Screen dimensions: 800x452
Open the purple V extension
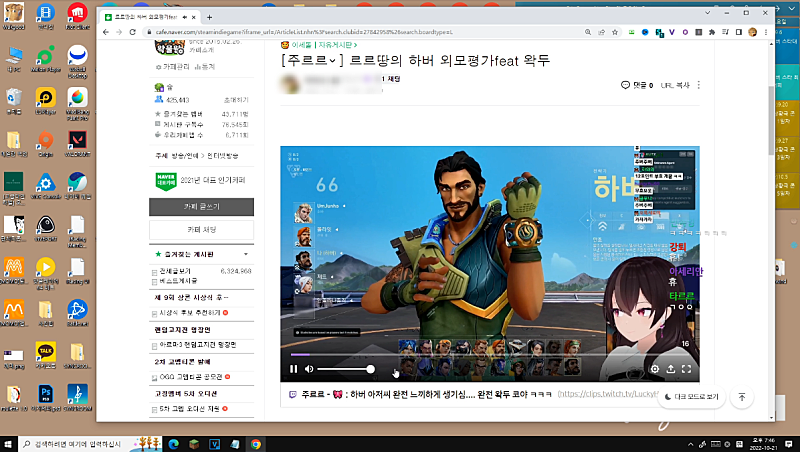coord(672,32)
